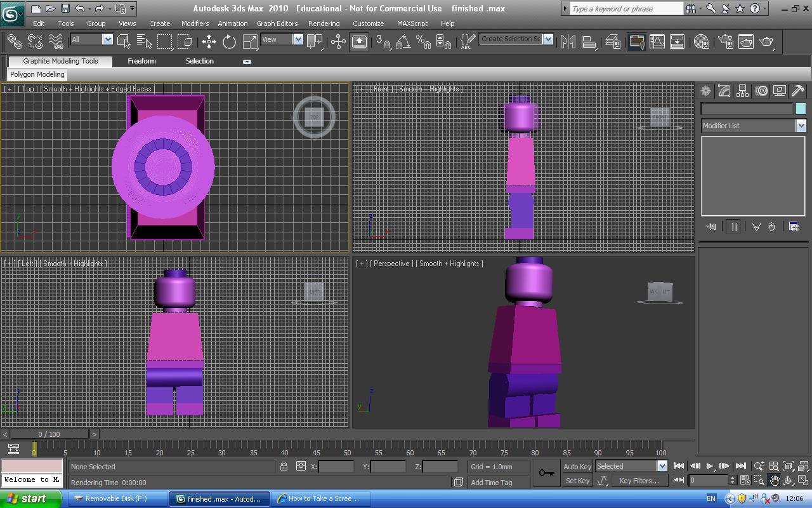Click the Maximize Viewport Toggle icon
Screen dimensions: 812x508
point(803,481)
